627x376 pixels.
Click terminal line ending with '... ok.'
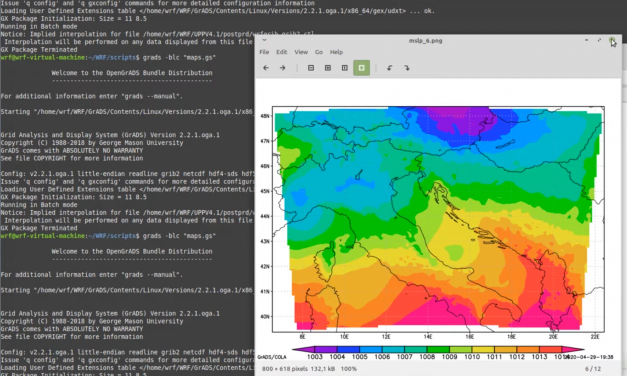click(x=217, y=11)
